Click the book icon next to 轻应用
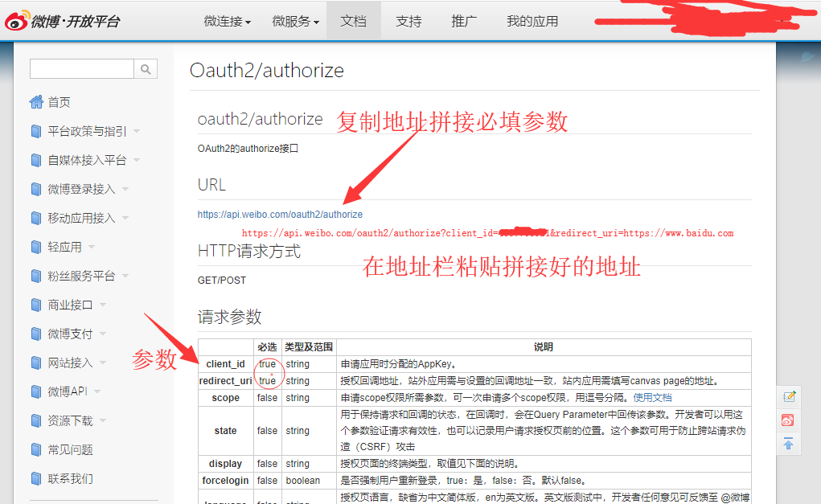Screen dimensions: 821x504 coord(36,247)
